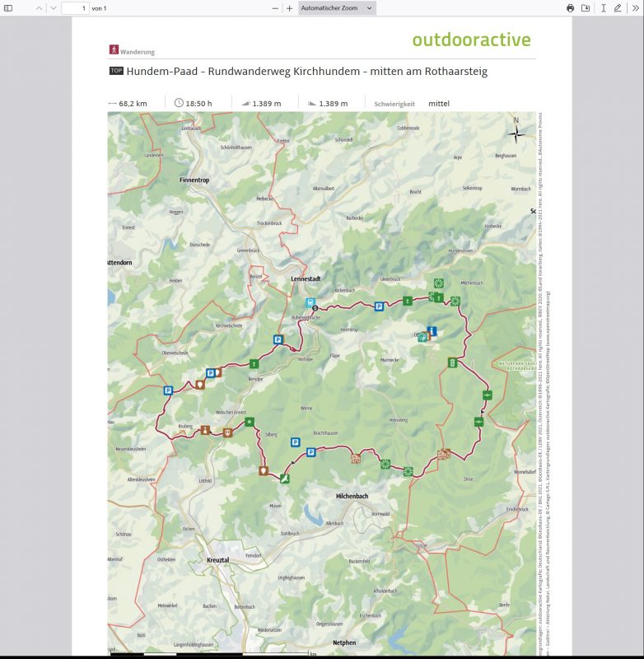The height and width of the screenshot is (659, 644).
Task: Click the Hundem-Paad route title
Action: [306, 72]
